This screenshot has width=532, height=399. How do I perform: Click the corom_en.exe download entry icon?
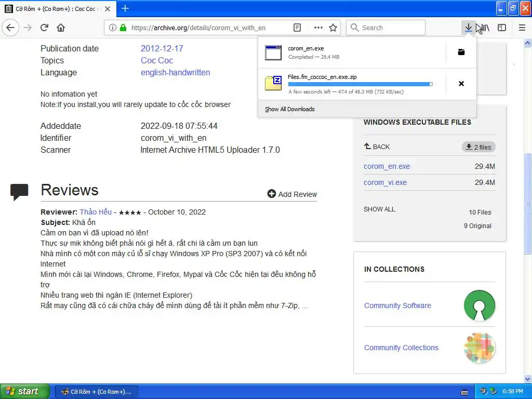coord(273,52)
